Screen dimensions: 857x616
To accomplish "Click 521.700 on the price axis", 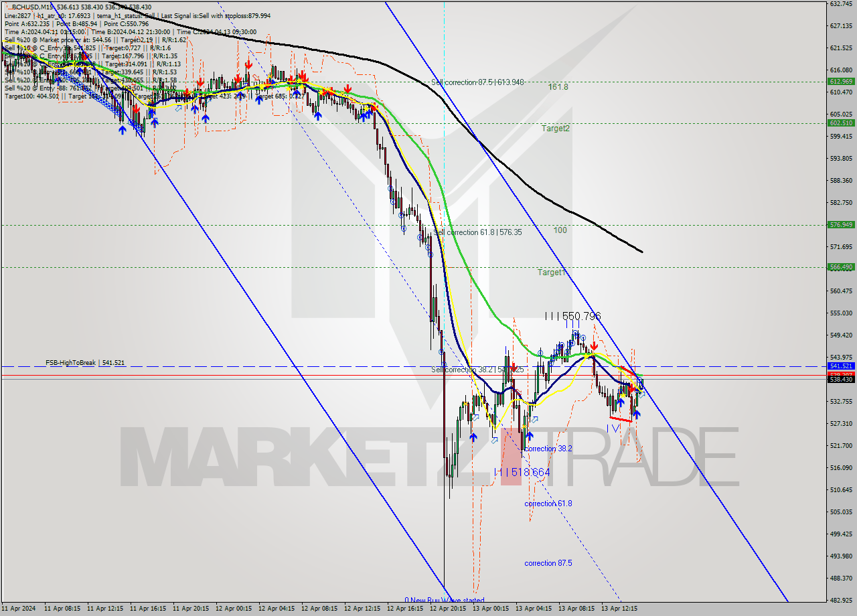I will coord(841,446).
